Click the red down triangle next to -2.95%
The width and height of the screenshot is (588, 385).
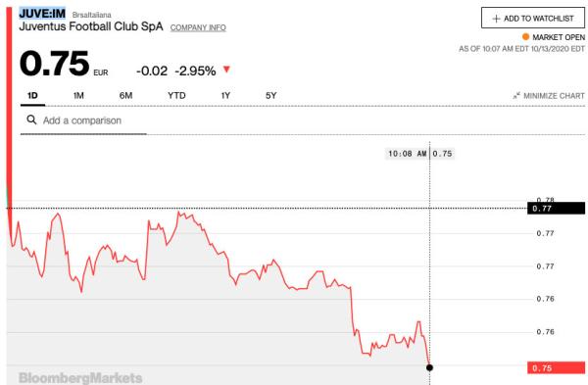tap(226, 70)
